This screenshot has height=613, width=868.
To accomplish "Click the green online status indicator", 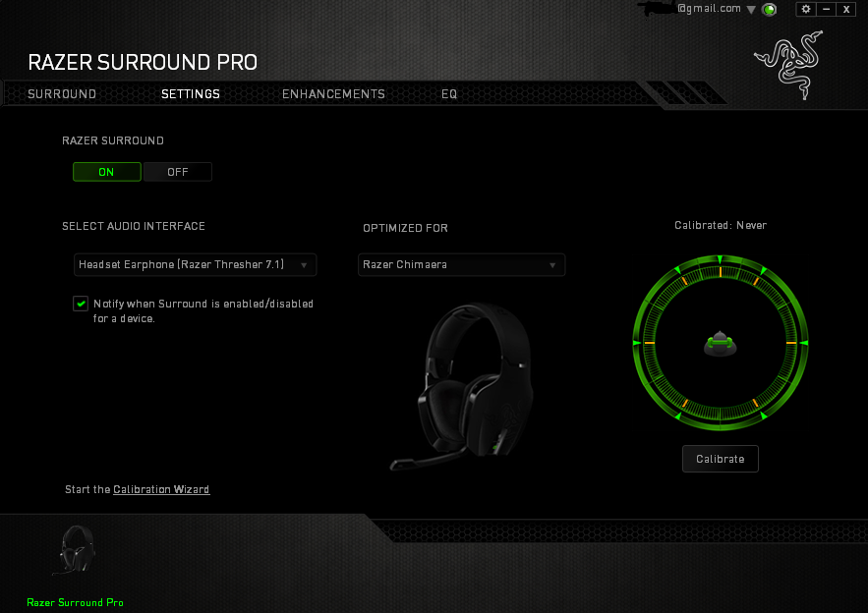I will [770, 10].
